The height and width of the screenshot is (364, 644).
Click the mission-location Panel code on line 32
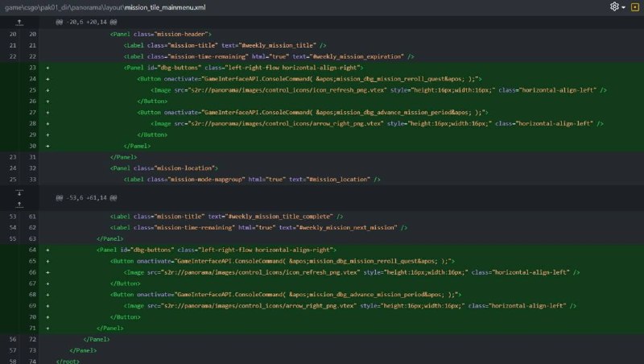point(164,168)
